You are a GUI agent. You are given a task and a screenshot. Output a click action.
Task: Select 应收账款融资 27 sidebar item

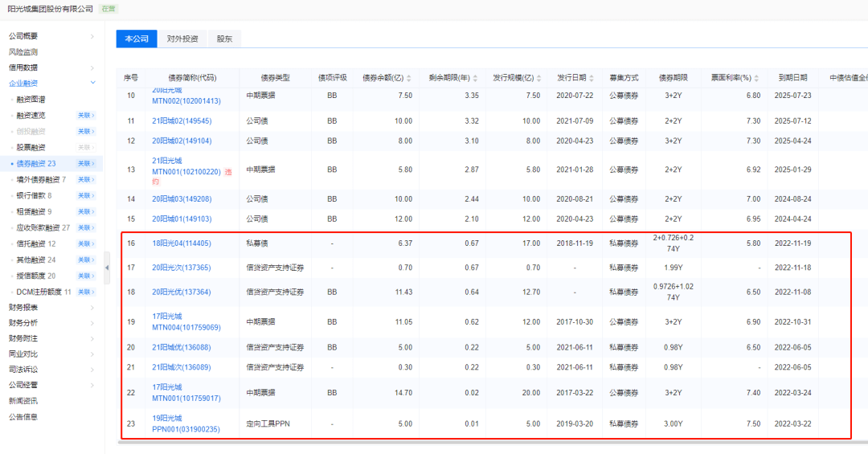(x=43, y=228)
